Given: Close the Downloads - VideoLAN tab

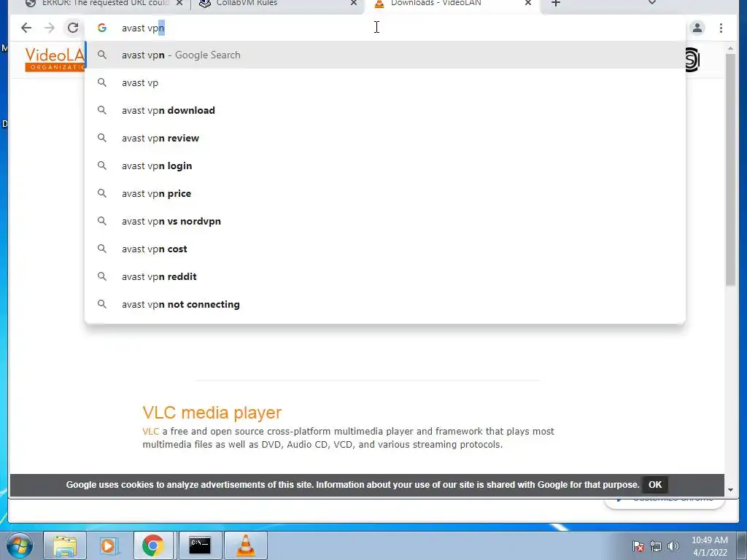Looking at the screenshot, I should 528,3.
